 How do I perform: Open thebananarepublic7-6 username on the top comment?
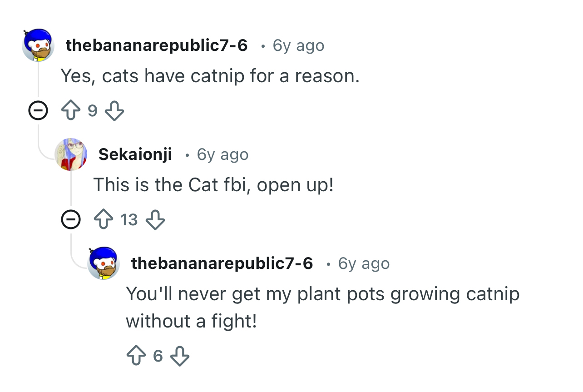[157, 45]
